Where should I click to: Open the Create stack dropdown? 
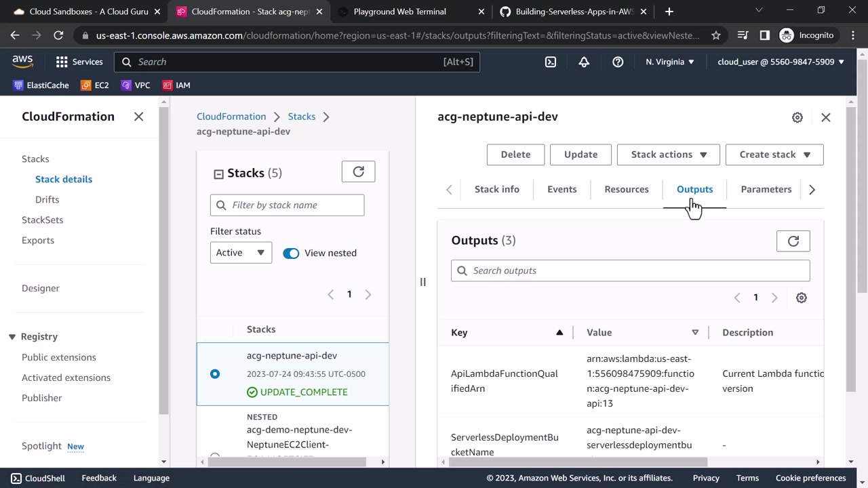(x=774, y=155)
